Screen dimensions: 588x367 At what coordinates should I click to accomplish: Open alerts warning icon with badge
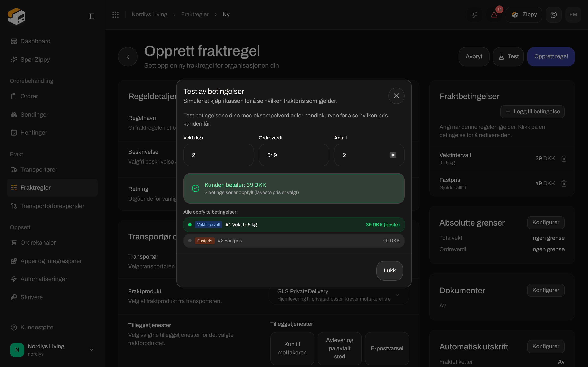tap(494, 15)
